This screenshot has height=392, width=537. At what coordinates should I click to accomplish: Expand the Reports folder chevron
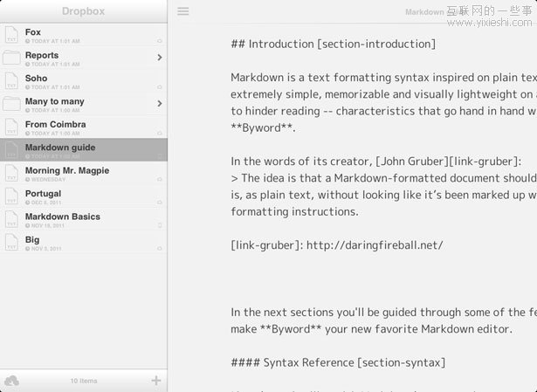tap(159, 58)
